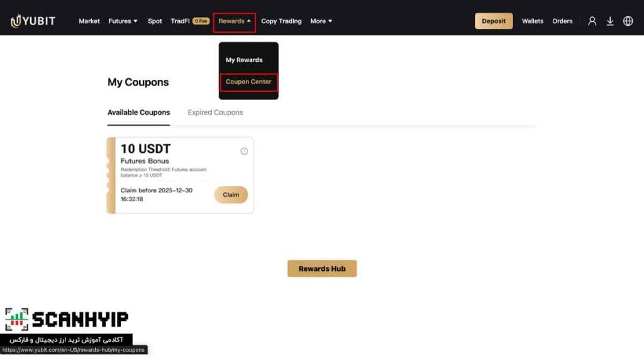
Task: Click the 0 Fee badge
Action: pos(201,21)
